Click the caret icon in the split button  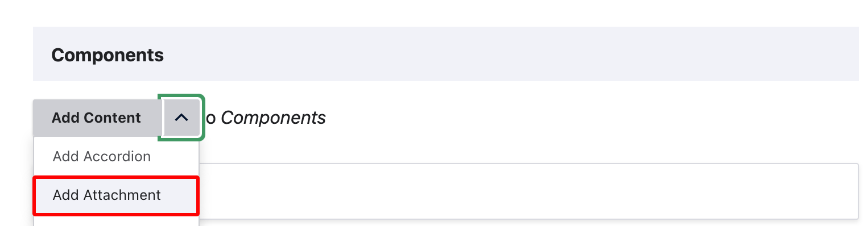point(181,118)
